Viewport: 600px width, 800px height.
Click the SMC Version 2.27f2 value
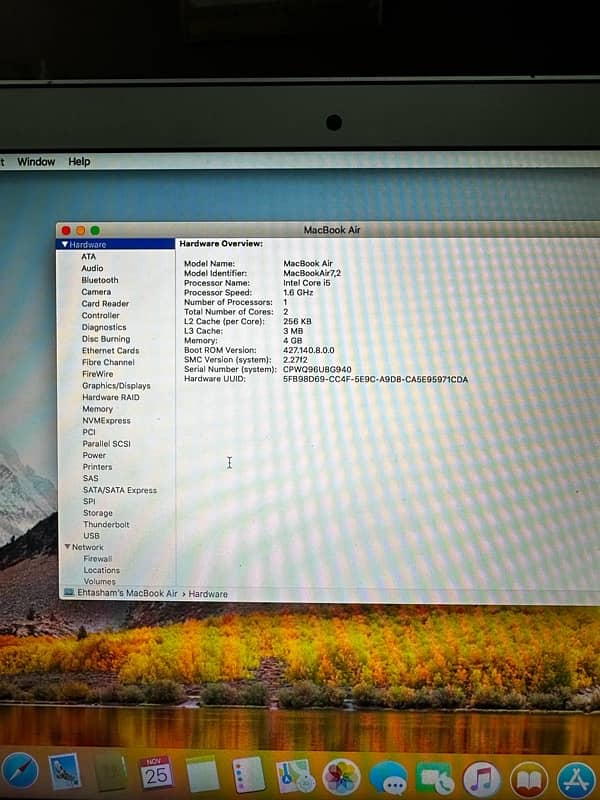pyautogui.click(x=295, y=360)
